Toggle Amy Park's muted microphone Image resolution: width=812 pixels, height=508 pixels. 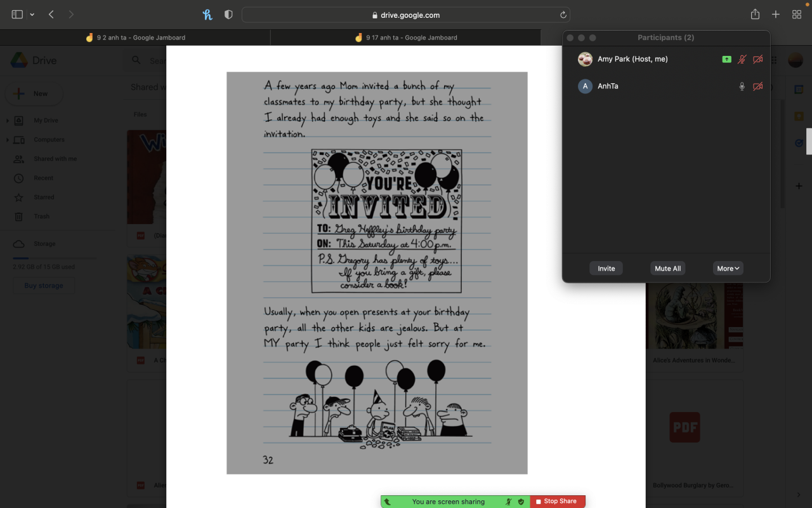(742, 59)
